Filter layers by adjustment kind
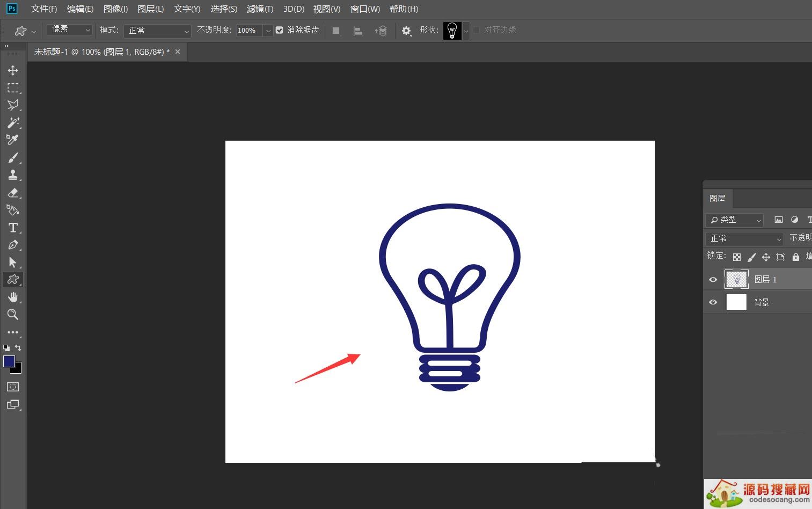 [x=795, y=220]
